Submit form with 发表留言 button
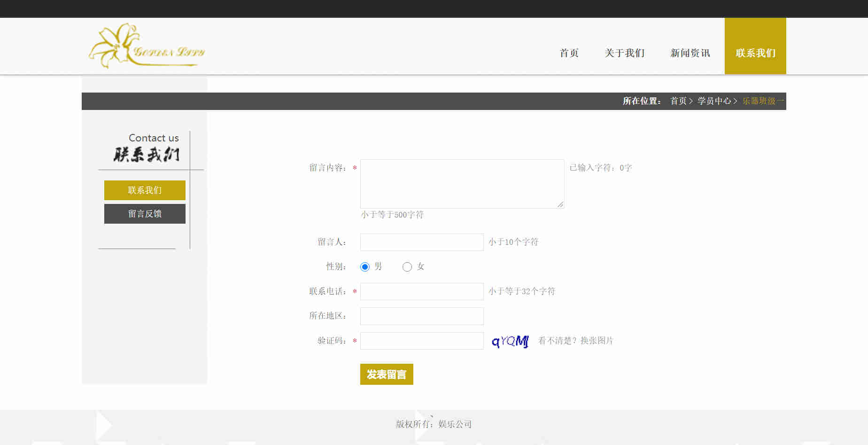This screenshot has width=868, height=445. click(x=387, y=375)
